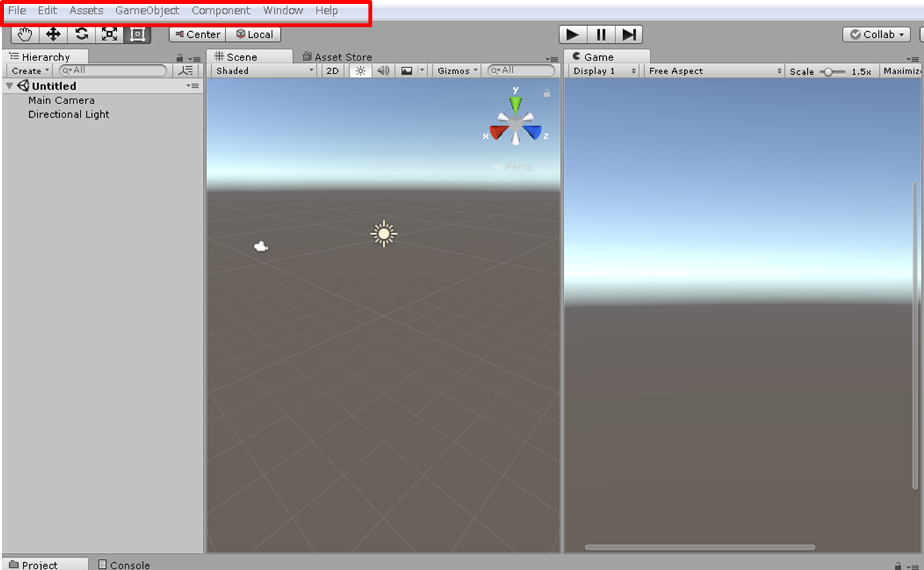The image size is (924, 570).
Task: Open the Untitled scene options menu icon
Action: (x=192, y=86)
